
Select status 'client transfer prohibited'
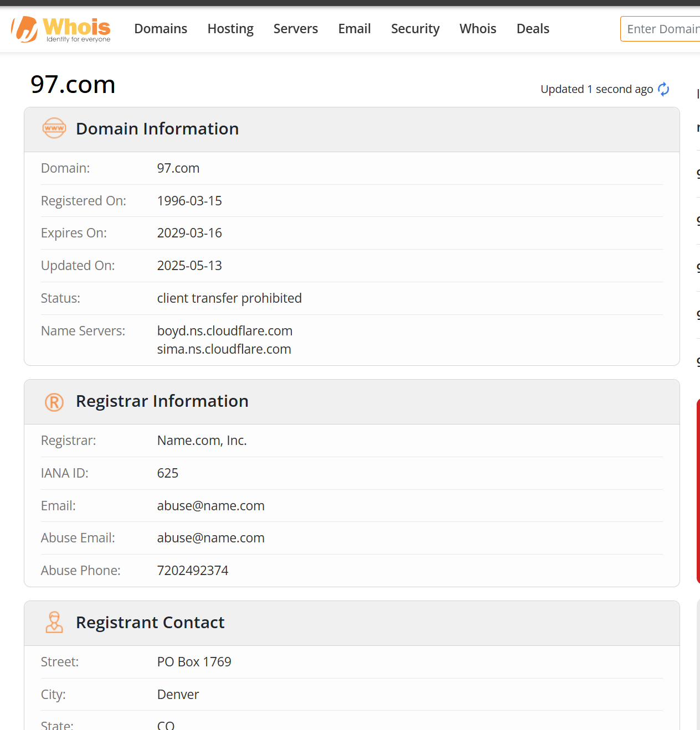pos(229,298)
